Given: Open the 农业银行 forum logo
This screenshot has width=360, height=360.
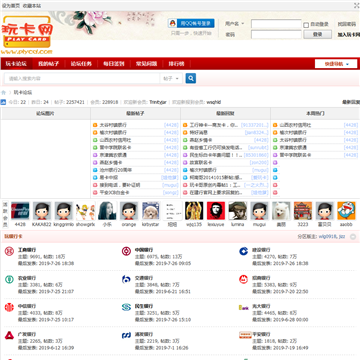Looking at the screenshot, I should point(9,279).
